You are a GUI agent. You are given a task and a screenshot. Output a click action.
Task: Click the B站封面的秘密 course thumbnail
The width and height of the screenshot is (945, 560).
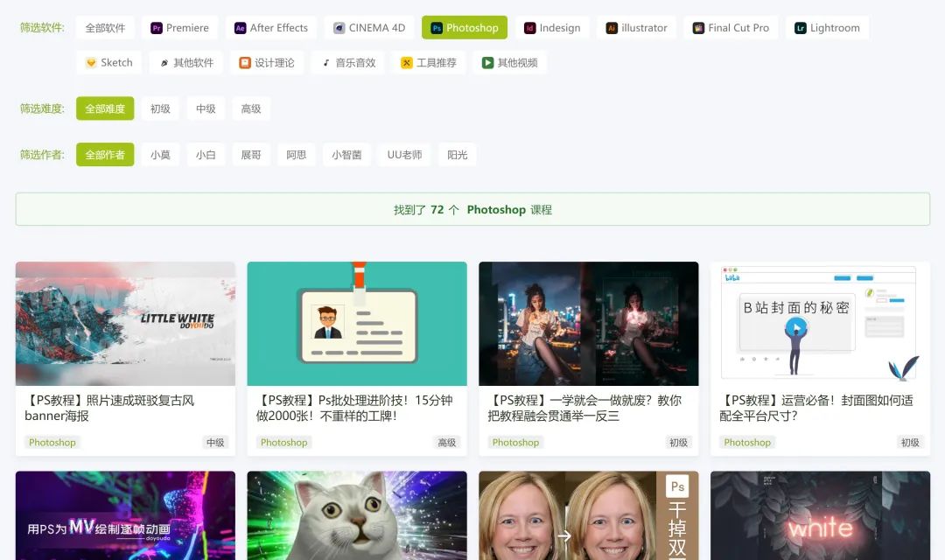[820, 324]
